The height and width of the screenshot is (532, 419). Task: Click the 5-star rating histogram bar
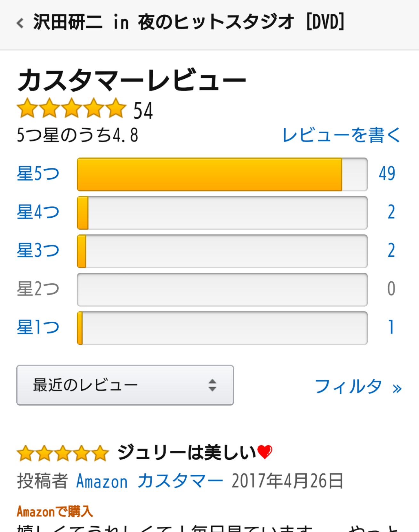click(x=222, y=174)
